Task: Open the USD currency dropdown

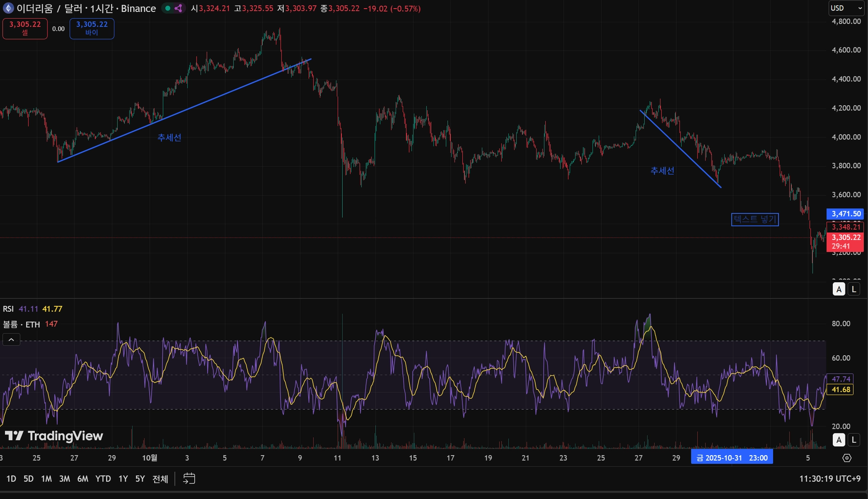Action: (846, 8)
